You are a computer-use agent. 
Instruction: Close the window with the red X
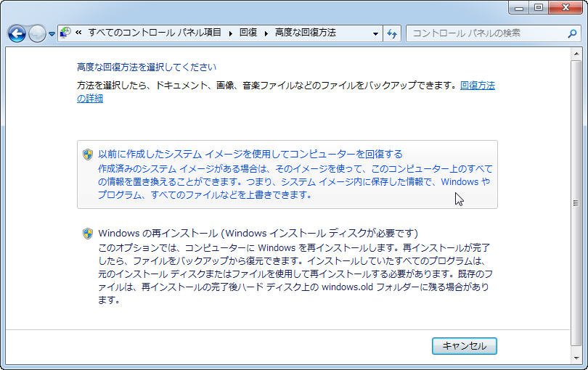tap(565, 7)
